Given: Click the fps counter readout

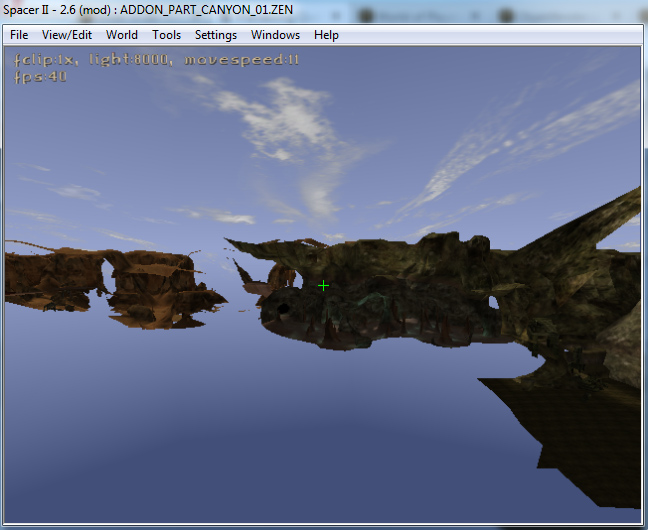Looking at the screenshot, I should (41, 76).
